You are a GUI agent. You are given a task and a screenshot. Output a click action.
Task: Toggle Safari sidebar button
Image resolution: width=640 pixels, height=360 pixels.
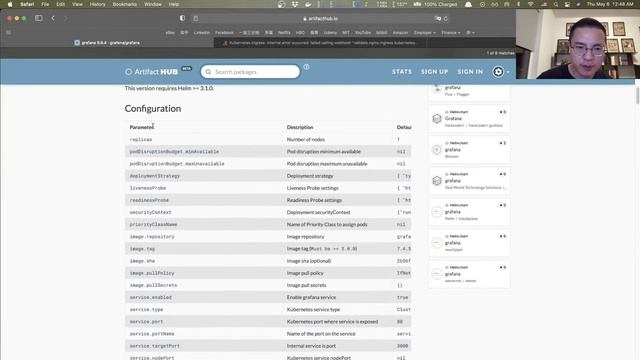(39, 18)
